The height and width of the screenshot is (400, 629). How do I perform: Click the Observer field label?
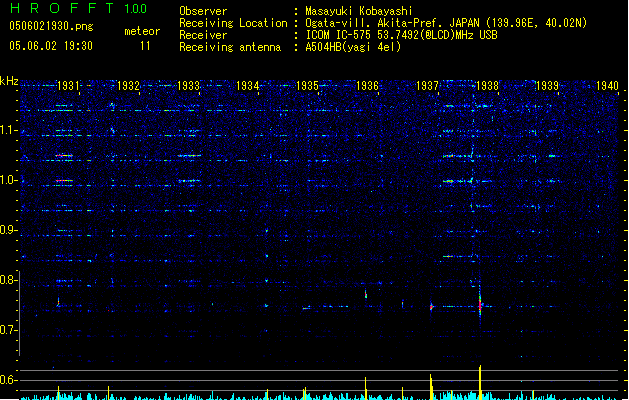tap(203, 11)
